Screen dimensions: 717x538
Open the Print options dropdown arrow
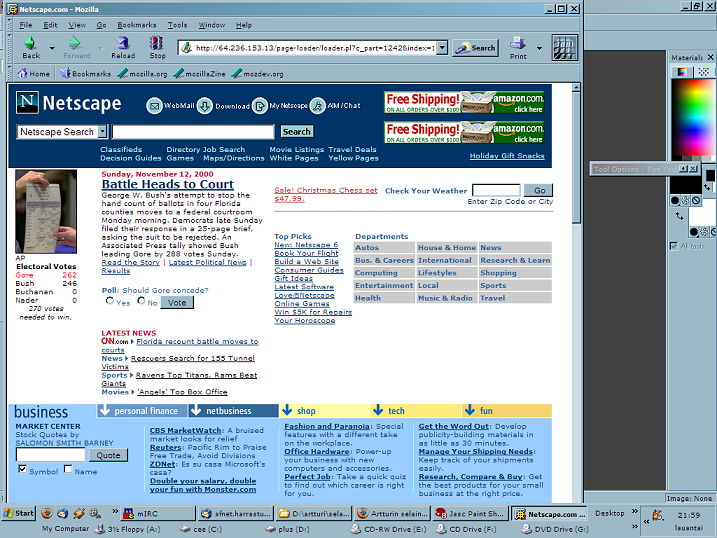540,48
